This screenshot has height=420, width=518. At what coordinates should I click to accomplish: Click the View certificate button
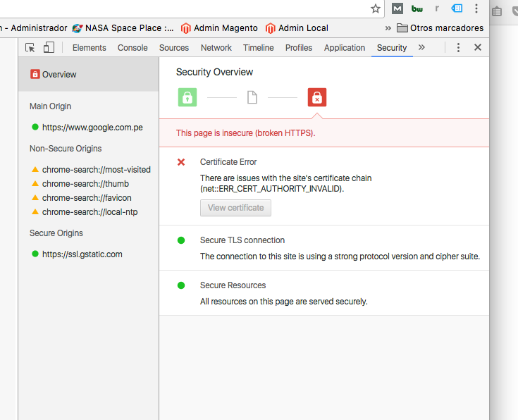pos(235,208)
